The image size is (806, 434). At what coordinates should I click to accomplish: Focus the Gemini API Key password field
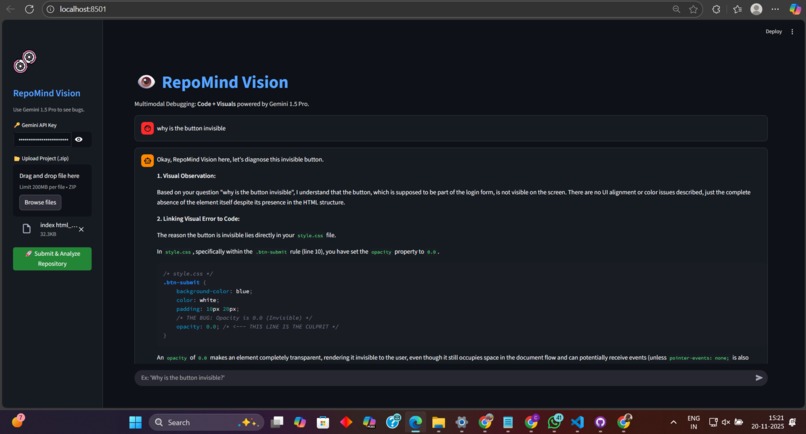click(x=44, y=139)
